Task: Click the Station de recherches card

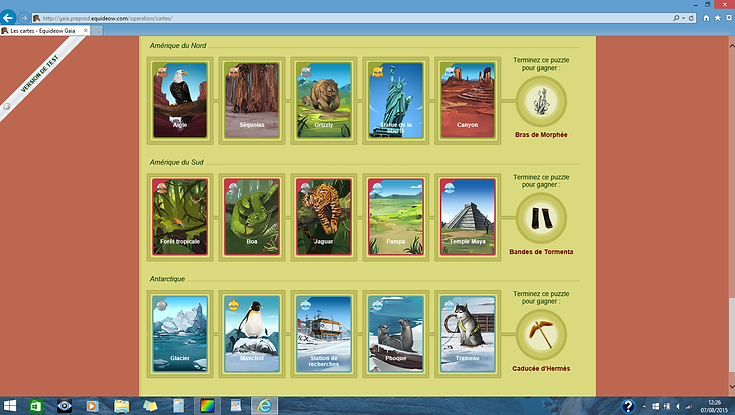Action: (323, 334)
